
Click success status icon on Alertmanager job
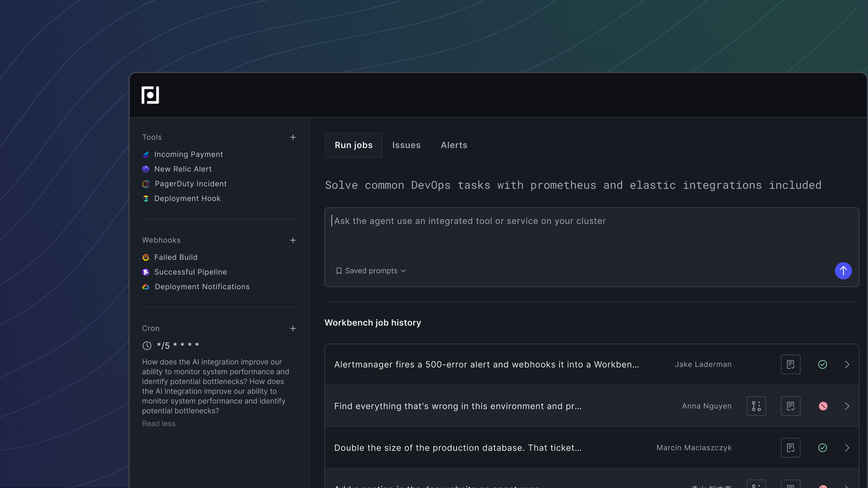pos(822,364)
